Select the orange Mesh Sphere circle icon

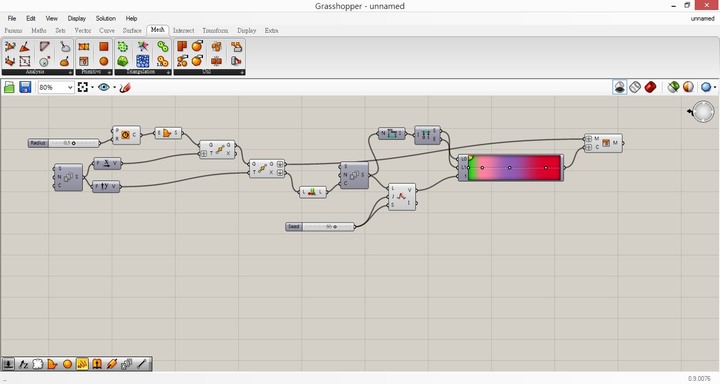pyautogui.click(x=104, y=61)
